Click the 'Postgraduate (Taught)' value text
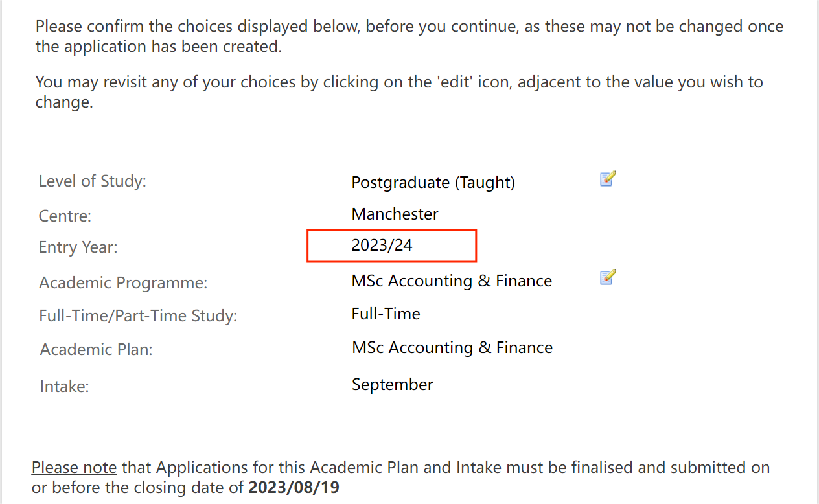This screenshot has height=504, width=819. (433, 183)
